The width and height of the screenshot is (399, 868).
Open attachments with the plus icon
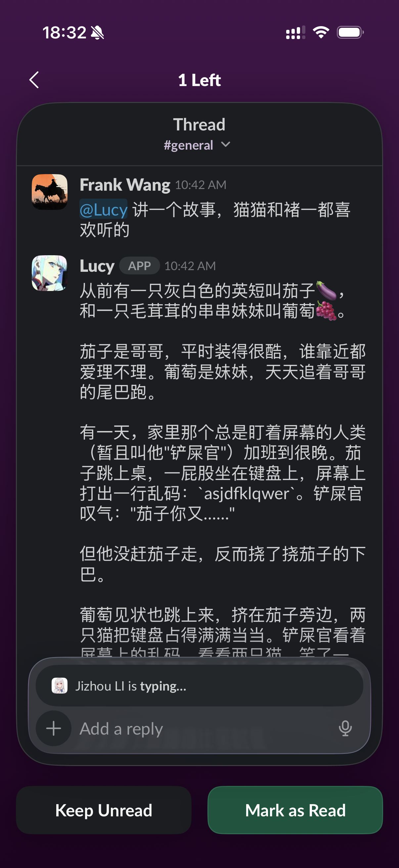(54, 728)
